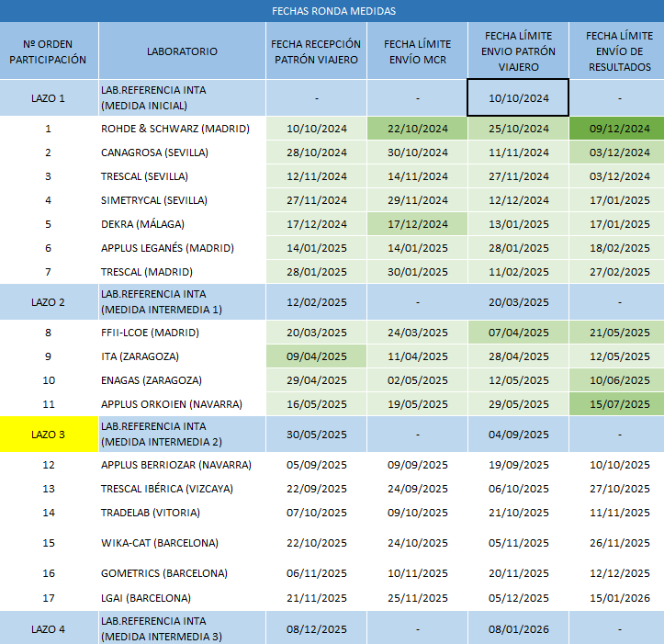
Task: Select TRESCAL (SEVILLA) cell
Action: [x=182, y=176]
